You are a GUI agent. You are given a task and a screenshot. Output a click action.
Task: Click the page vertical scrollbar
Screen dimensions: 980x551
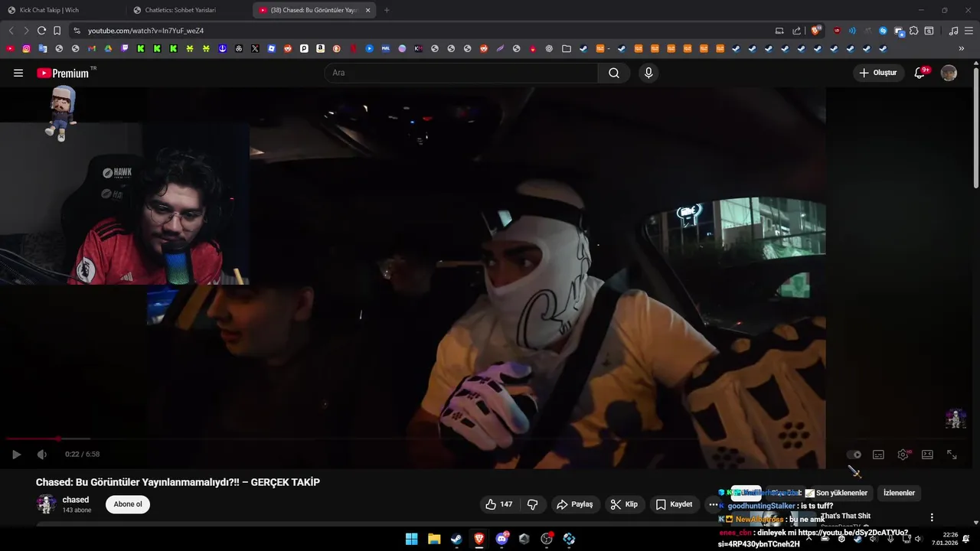click(x=975, y=127)
